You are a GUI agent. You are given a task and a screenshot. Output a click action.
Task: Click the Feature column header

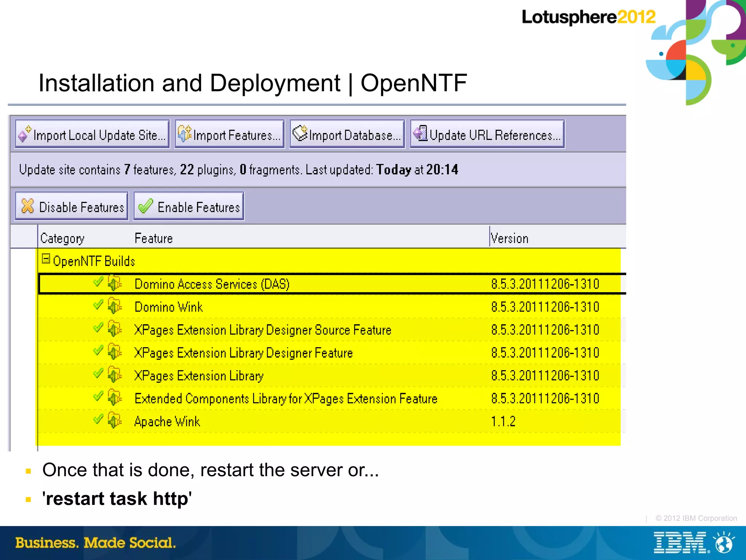pyautogui.click(x=153, y=238)
